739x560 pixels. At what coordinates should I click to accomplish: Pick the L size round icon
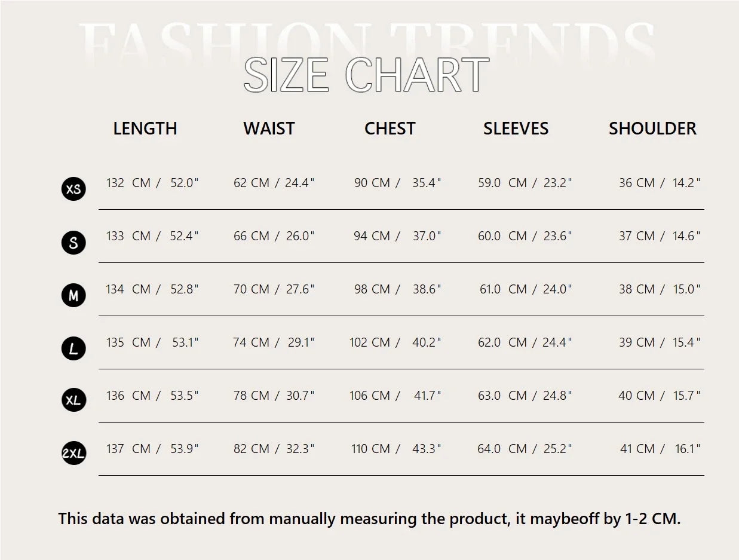click(x=73, y=348)
